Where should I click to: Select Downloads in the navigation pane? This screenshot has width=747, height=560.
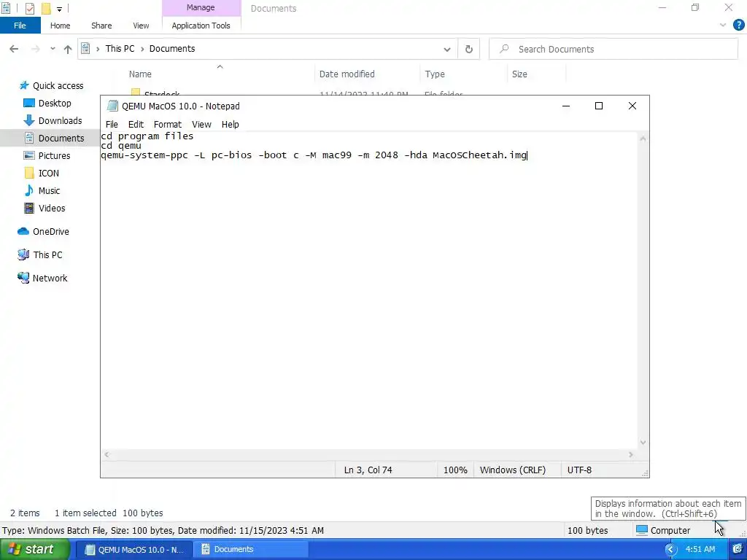(x=60, y=120)
